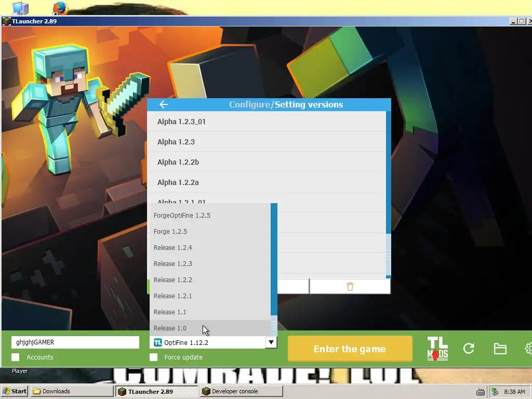Toggle the Accounts checkbox
The width and height of the screenshot is (532, 399).
click(15, 357)
